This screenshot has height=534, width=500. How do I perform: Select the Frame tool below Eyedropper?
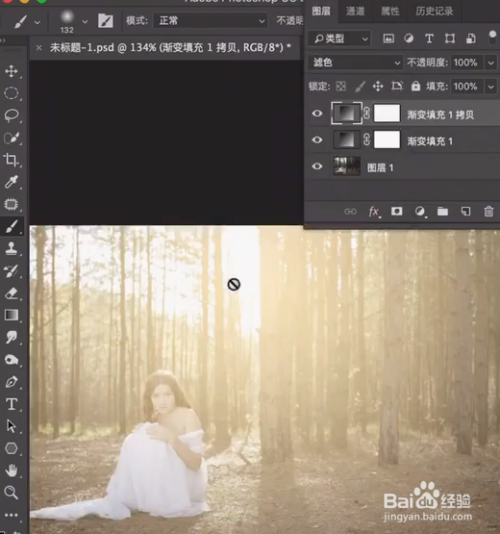(x=11, y=204)
